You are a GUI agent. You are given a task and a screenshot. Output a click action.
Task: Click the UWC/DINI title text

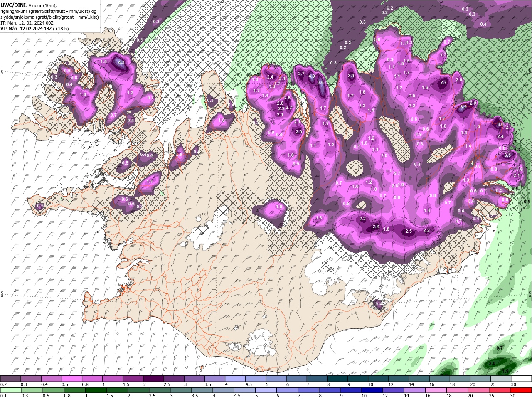tap(13, 5)
